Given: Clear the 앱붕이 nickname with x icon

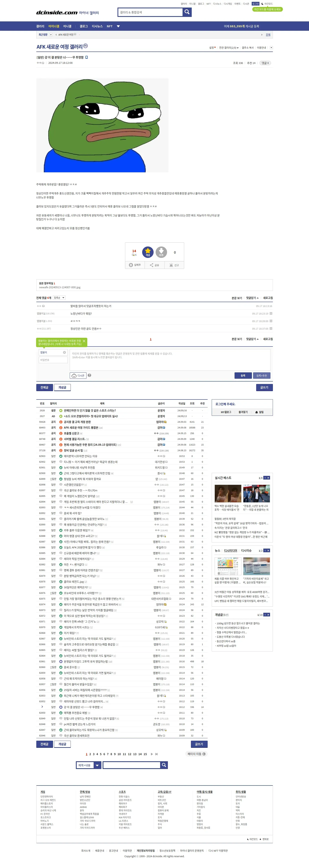Looking at the screenshot, I should [64, 352].
